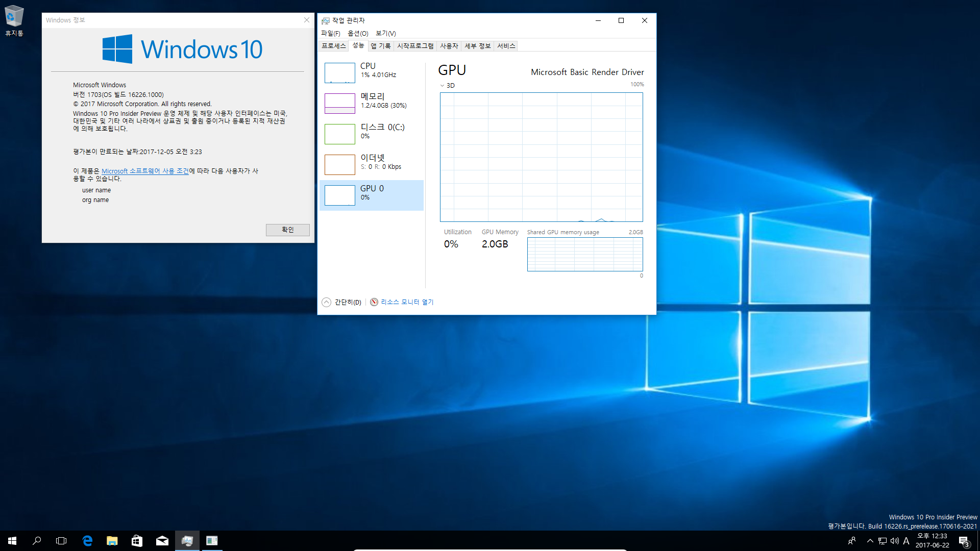
Task: Minimize the Task Manager window
Action: point(598,20)
